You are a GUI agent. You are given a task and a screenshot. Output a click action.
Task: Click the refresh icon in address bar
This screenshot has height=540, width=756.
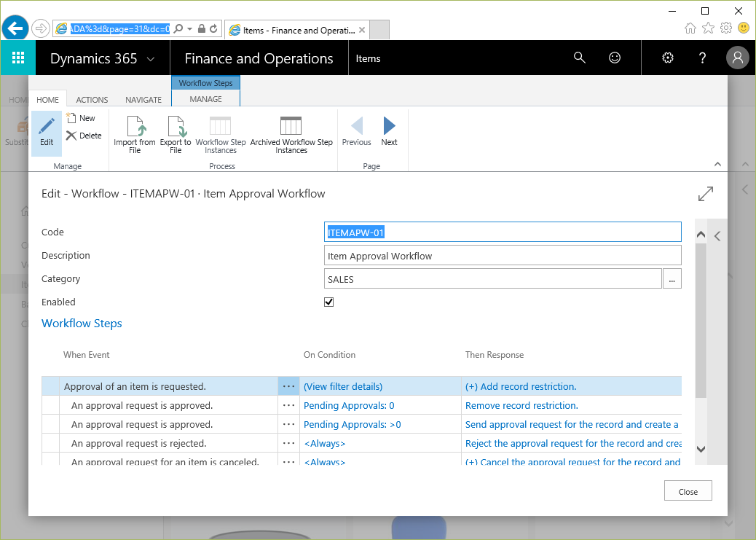point(213,29)
